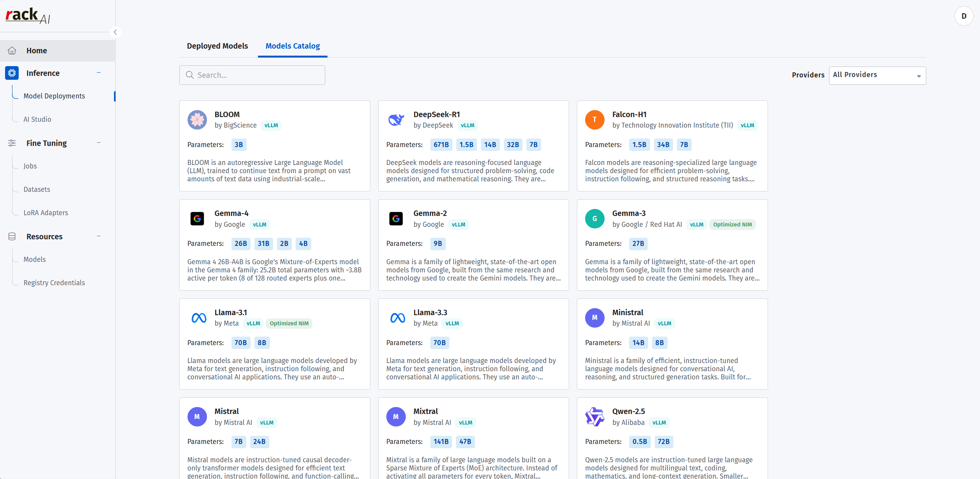Select Mistral 24B parameter chip
The image size is (980, 479).
[x=259, y=442]
